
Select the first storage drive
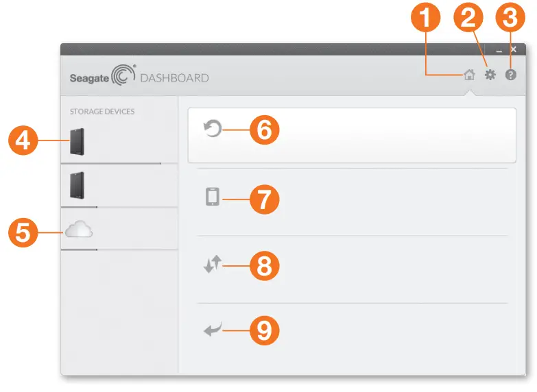(77, 142)
